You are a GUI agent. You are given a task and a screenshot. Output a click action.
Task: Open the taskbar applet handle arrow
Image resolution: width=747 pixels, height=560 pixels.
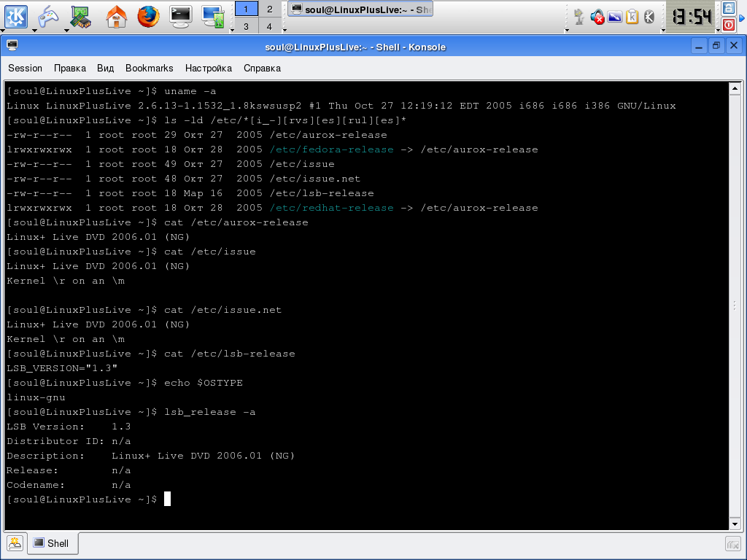[x=285, y=31]
